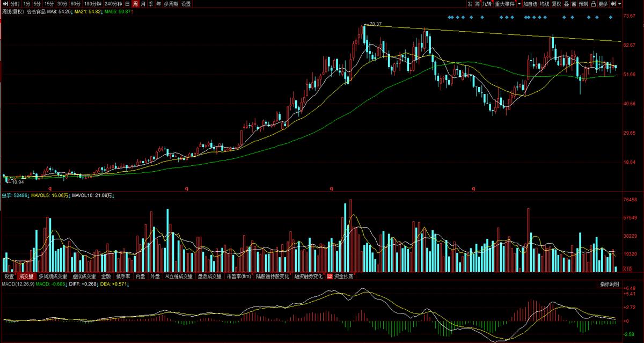Select the 换手率 indicator tab
The height and width of the screenshot is (343, 644).
coord(123,276)
